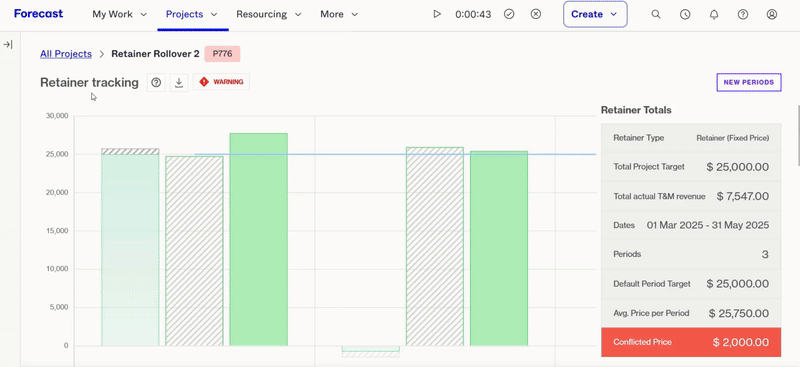Click the P776 project ID badge
The height and width of the screenshot is (367, 800).
[222, 54]
